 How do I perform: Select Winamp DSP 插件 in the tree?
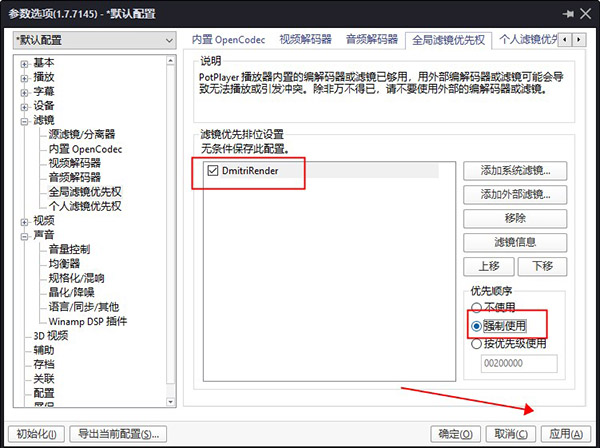(88, 321)
